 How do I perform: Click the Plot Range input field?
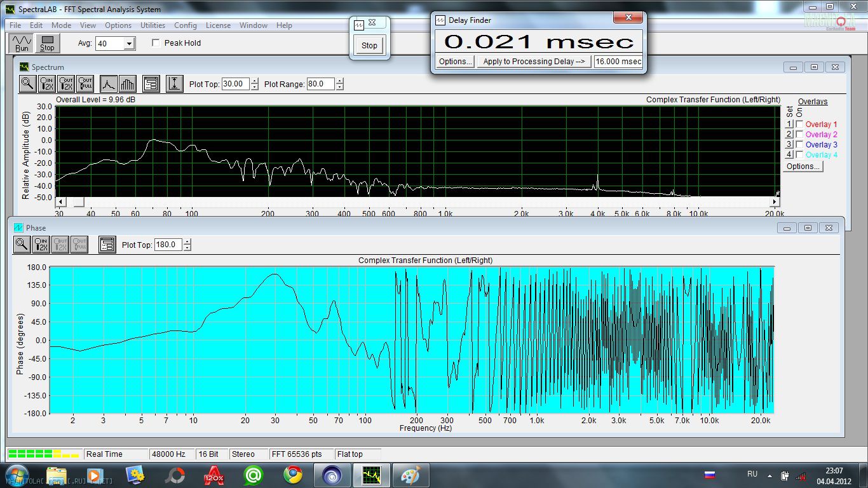tap(321, 84)
